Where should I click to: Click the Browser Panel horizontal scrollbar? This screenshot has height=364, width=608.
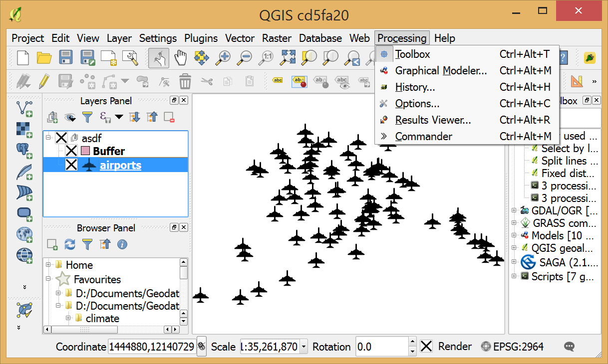pos(111,329)
